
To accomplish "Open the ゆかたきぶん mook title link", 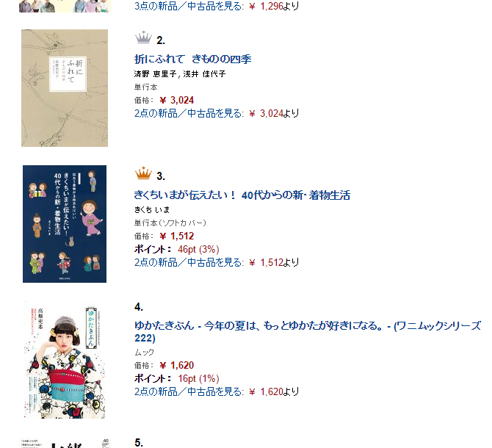I will tap(307, 332).
